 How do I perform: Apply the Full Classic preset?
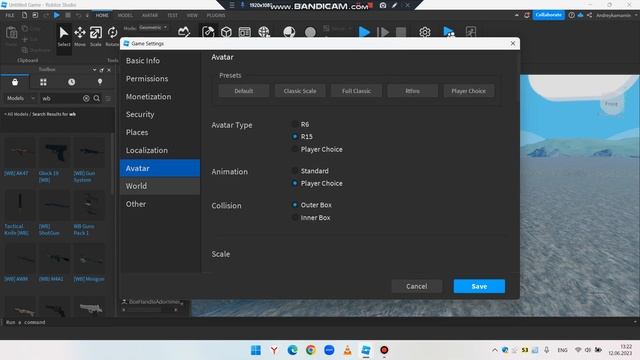point(356,91)
